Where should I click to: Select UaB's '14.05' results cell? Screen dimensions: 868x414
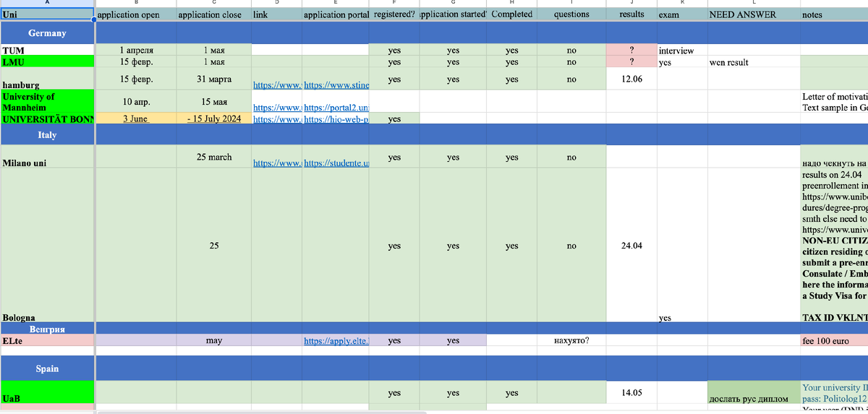tap(631, 392)
